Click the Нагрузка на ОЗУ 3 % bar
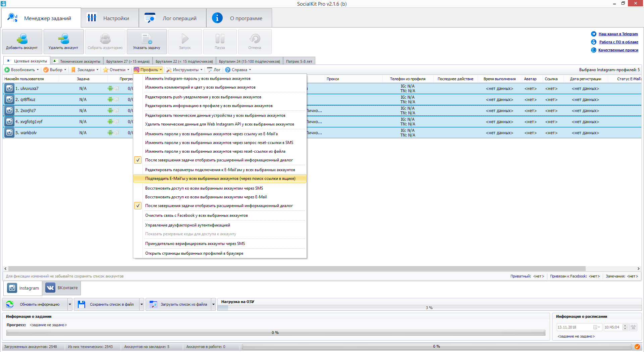 coord(429,308)
